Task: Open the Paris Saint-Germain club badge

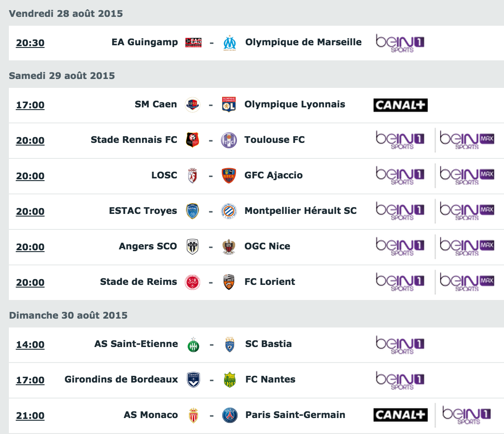Action: pos(229,415)
